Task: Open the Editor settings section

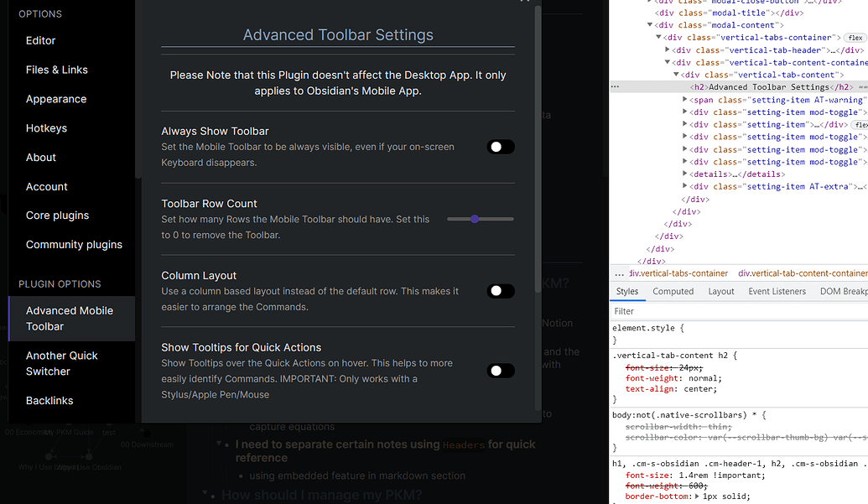Action: pyautogui.click(x=40, y=40)
